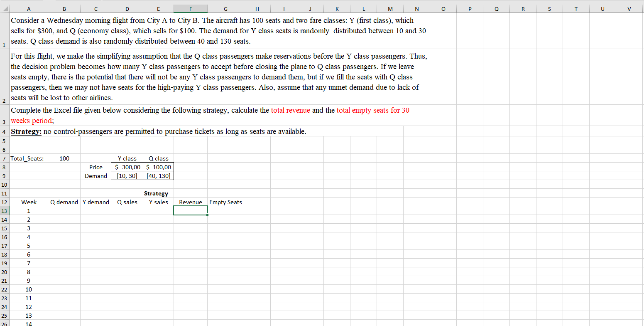
Task: Click the bold 'Strategy' heading cell above the table
Action: (158, 193)
